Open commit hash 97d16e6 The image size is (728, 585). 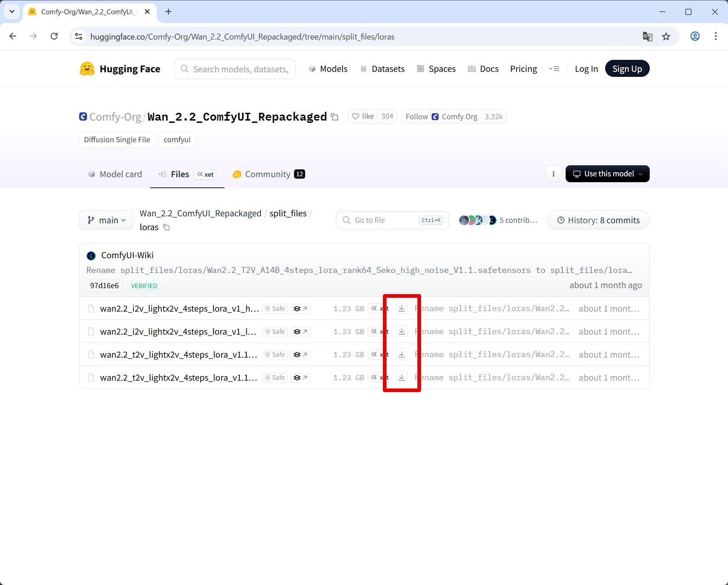104,285
